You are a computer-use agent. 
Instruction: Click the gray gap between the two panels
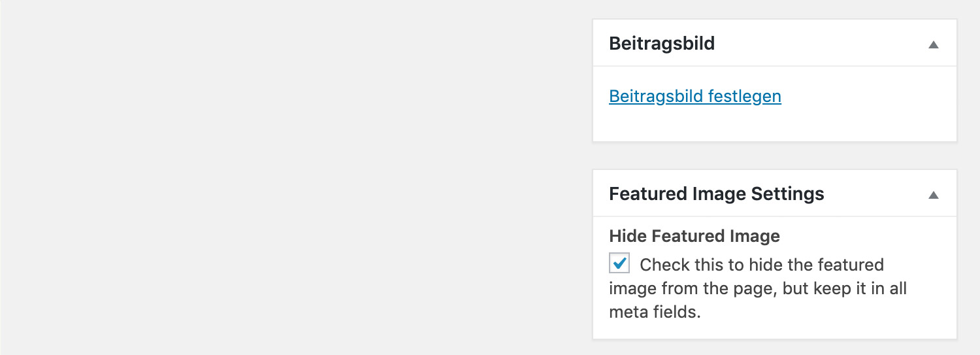[x=774, y=156]
